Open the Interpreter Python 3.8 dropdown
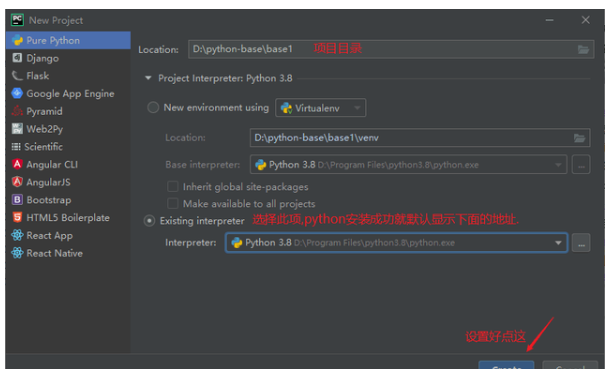610x369 pixels. (396, 243)
